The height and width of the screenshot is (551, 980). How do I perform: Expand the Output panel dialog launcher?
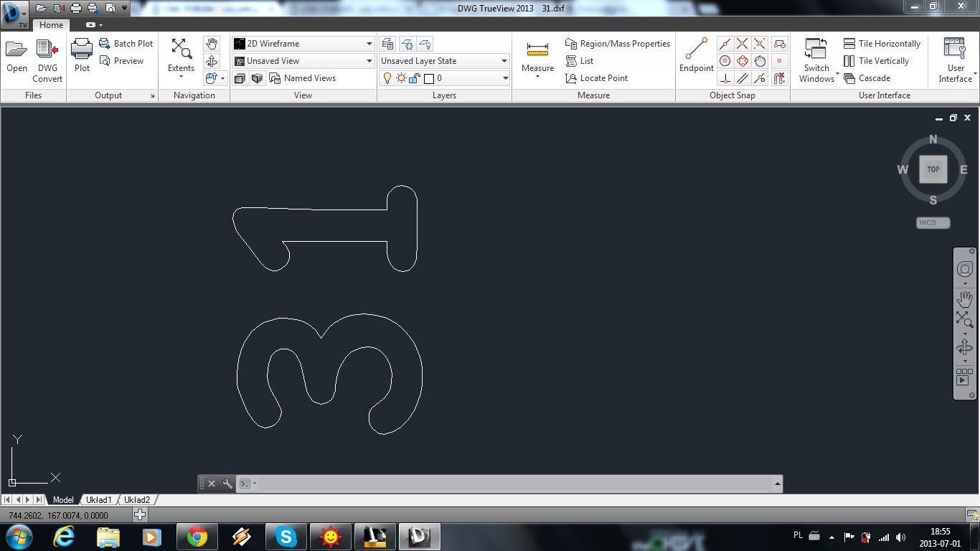click(x=152, y=95)
